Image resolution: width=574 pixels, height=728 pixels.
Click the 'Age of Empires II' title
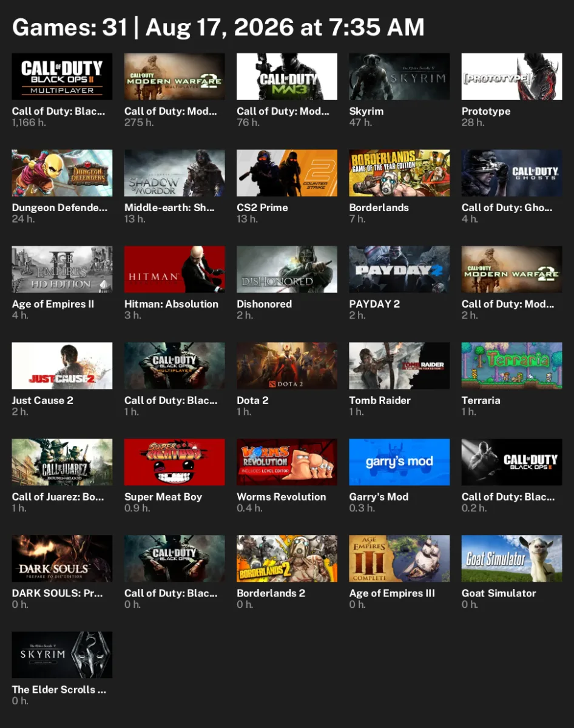click(53, 304)
